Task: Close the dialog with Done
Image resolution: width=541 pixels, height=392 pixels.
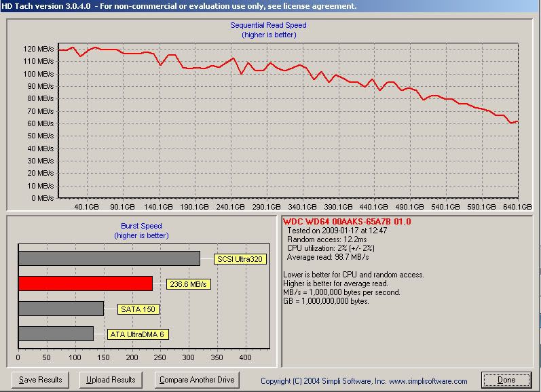Action: [506, 380]
